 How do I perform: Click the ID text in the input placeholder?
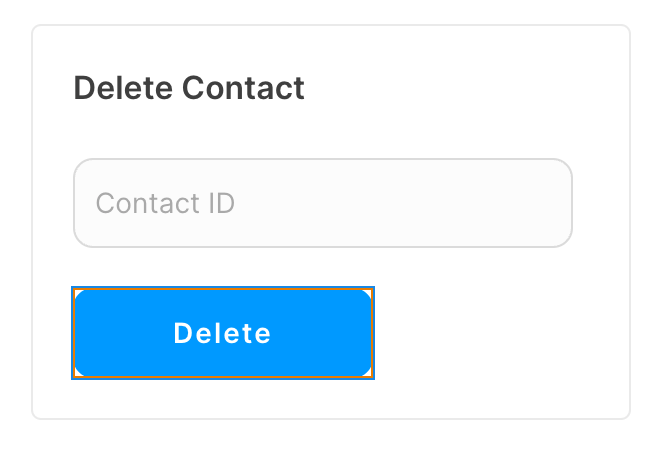221,203
